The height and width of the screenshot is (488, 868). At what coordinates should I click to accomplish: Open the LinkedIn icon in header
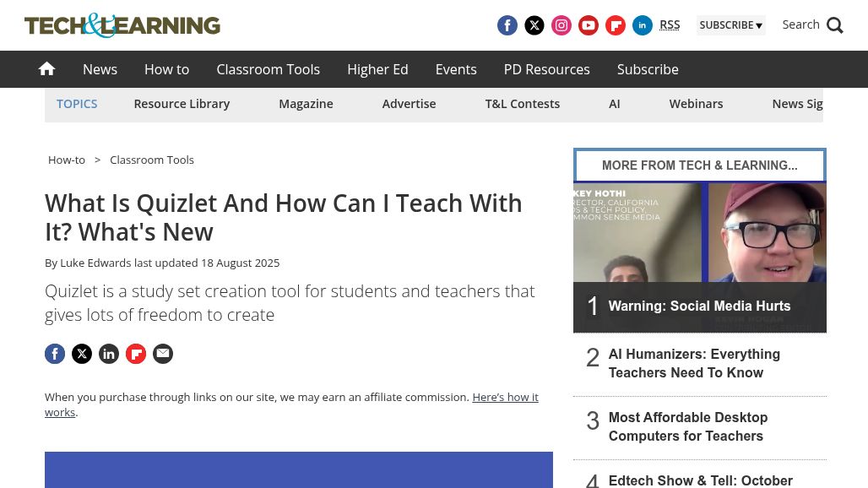coord(643,25)
